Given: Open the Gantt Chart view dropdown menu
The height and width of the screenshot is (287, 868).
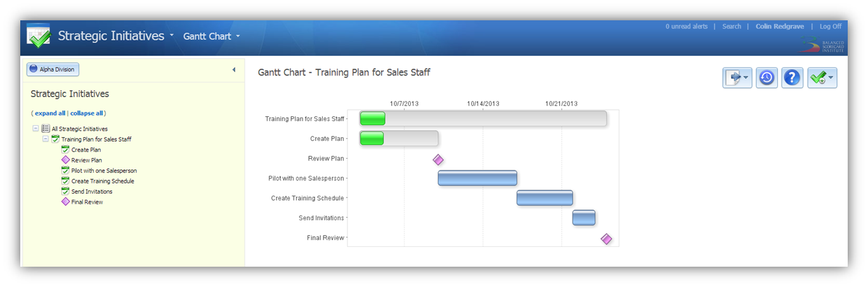Looking at the screenshot, I should click(x=212, y=36).
